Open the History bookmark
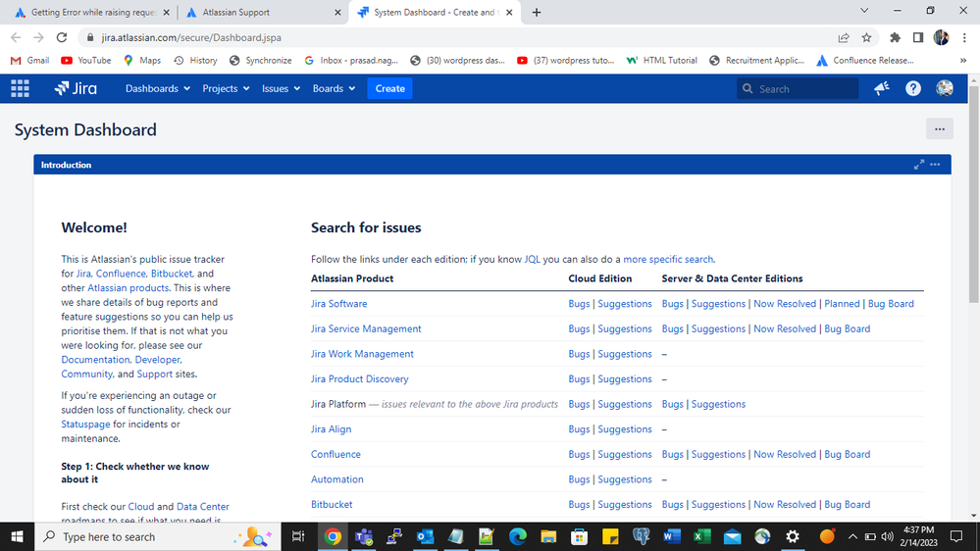The width and height of the screenshot is (980, 551). pyautogui.click(x=195, y=61)
